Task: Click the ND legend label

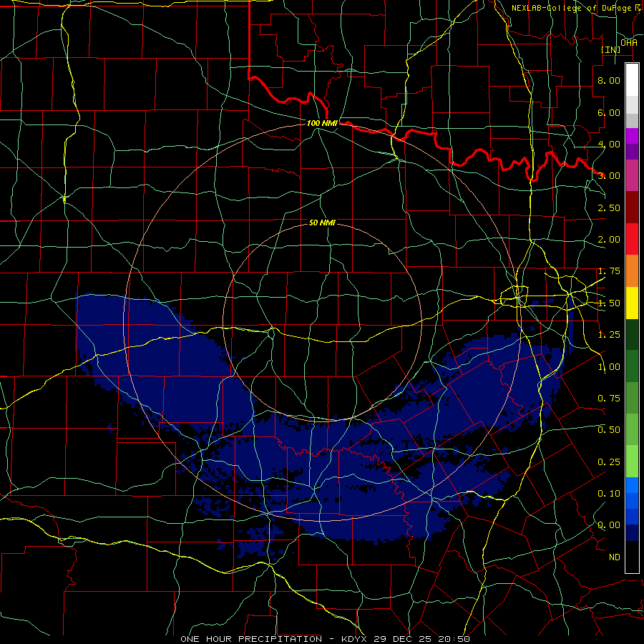Action: point(615,557)
